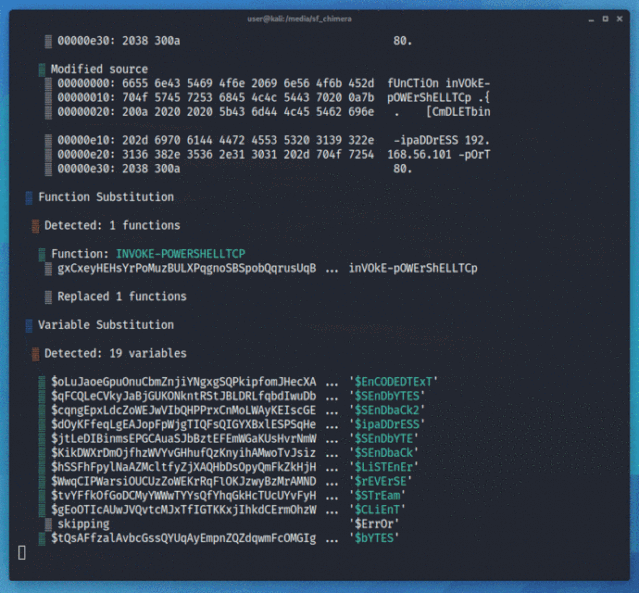This screenshot has width=639, height=593.
Task: Click hex dump line 00000020 with [CmDLETbin
Action: tap(273, 112)
